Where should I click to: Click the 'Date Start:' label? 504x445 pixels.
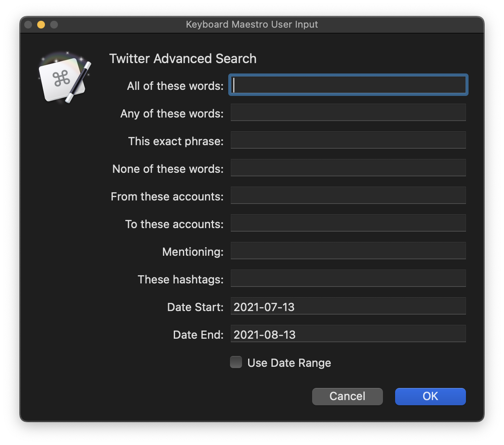pyautogui.click(x=195, y=307)
